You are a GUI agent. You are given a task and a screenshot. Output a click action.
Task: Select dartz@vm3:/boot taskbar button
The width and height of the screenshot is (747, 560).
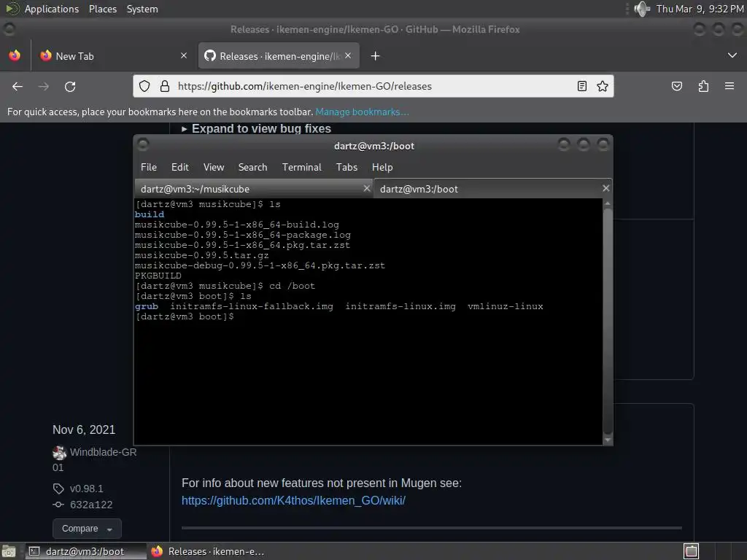[85, 551]
